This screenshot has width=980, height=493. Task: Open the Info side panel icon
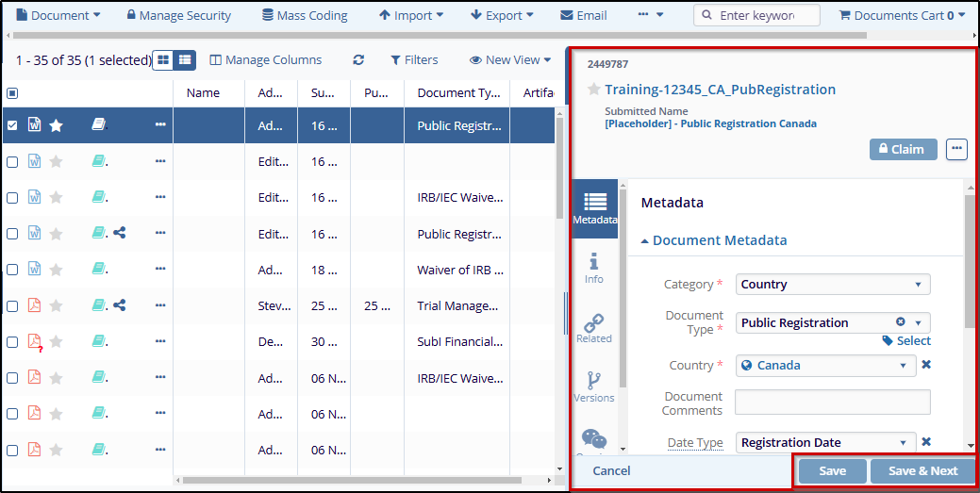(593, 269)
